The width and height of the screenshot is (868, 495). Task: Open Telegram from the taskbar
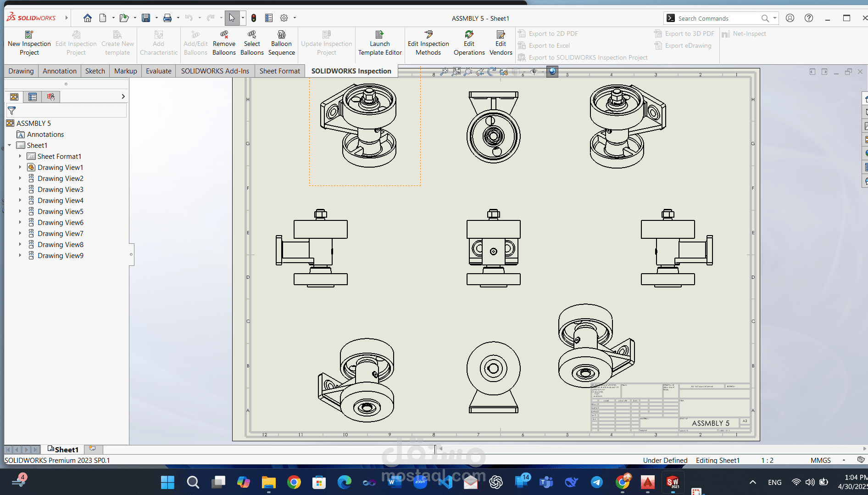coord(597,482)
